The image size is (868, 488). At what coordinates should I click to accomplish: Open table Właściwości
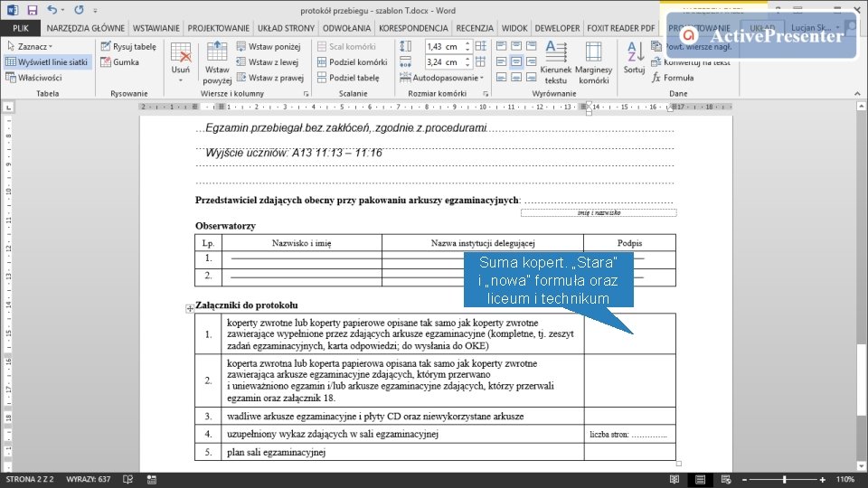click(33, 78)
